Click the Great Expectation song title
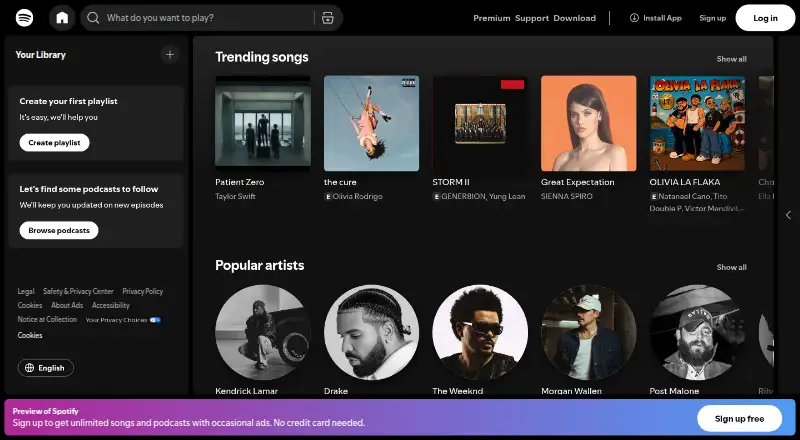The height and width of the screenshot is (440, 800). (578, 182)
